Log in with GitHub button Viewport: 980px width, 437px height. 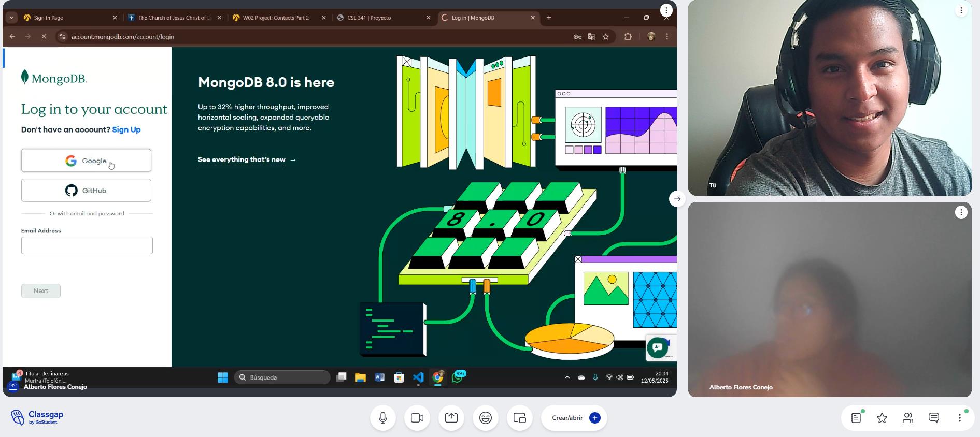(x=86, y=191)
